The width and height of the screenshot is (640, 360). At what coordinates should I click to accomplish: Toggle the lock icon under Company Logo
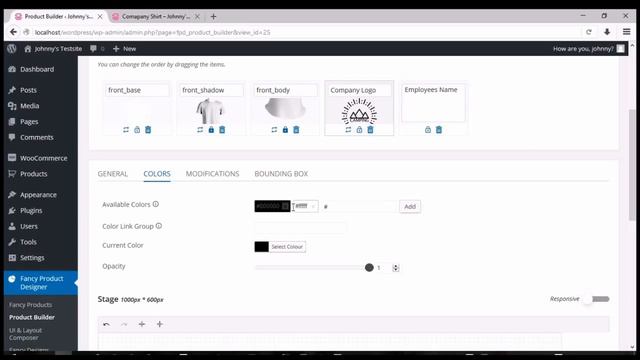click(x=359, y=130)
